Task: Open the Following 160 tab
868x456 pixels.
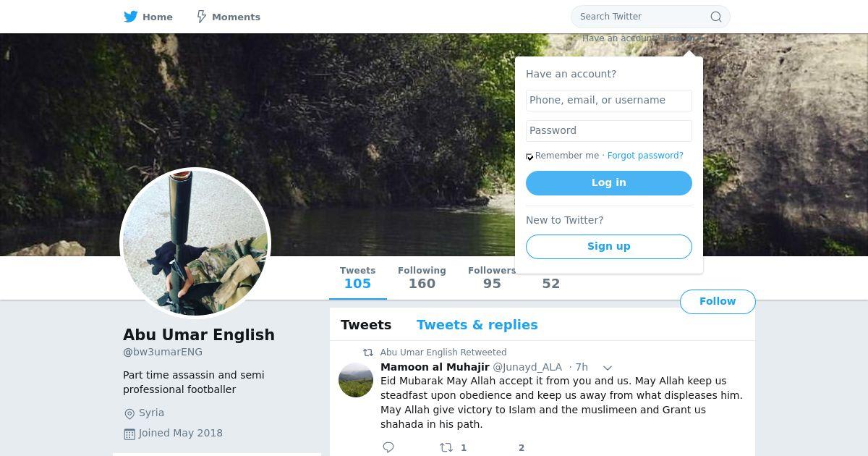Action: (x=422, y=277)
